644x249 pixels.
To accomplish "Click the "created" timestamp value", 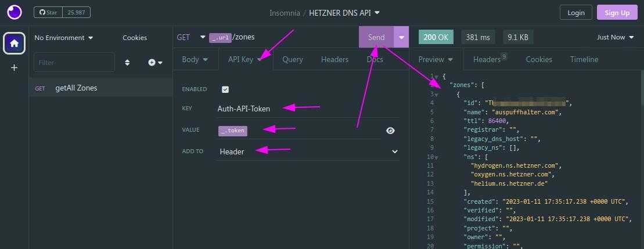I will coord(564,201).
